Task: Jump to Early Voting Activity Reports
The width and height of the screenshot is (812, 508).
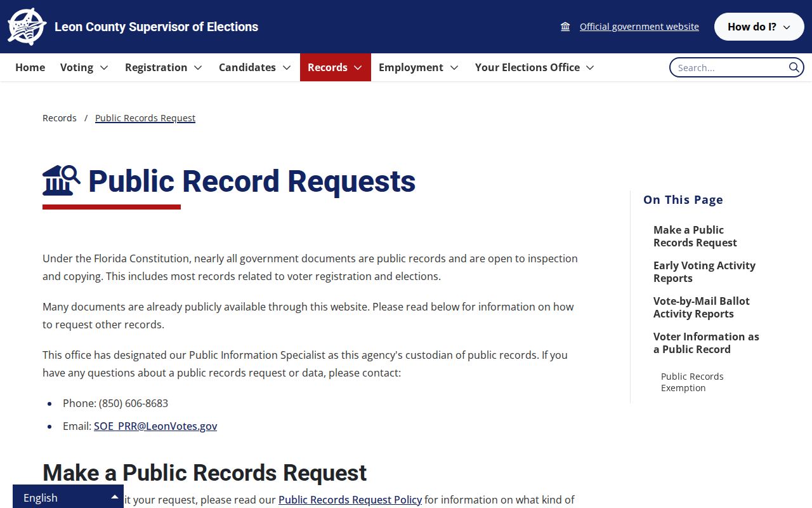Action: click(x=704, y=272)
